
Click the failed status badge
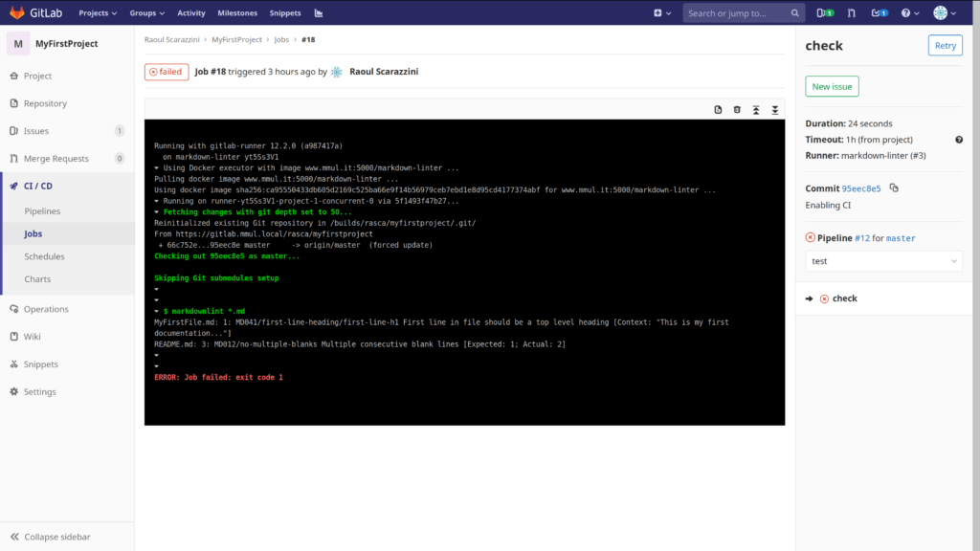167,72
